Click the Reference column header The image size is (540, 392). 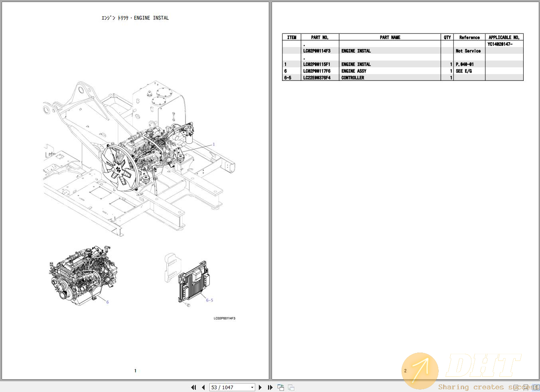469,37
